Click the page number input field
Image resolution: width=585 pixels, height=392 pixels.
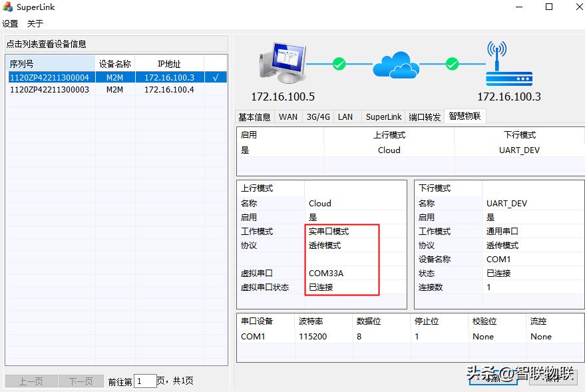(x=145, y=381)
